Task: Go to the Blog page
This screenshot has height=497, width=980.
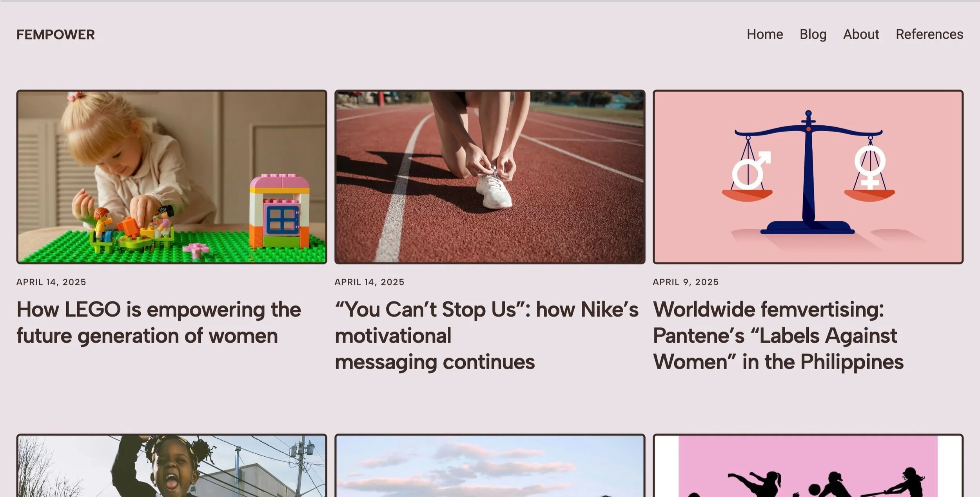Action: coord(813,34)
